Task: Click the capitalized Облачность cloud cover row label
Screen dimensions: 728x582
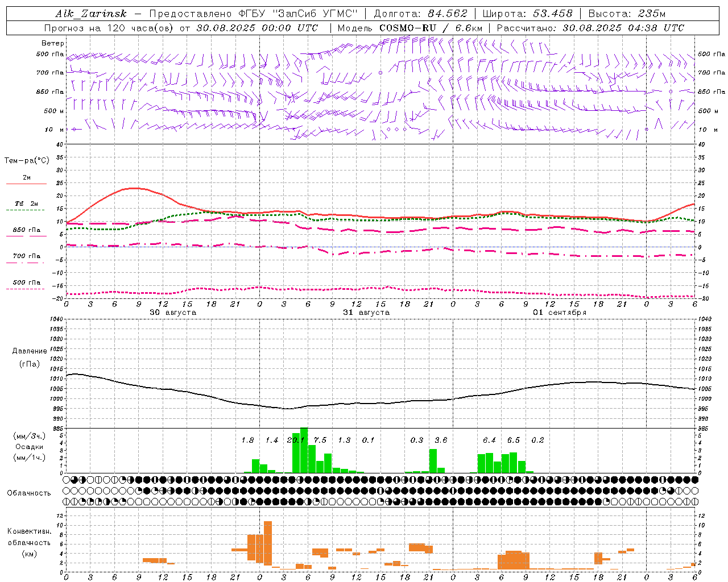Action: 29,493
